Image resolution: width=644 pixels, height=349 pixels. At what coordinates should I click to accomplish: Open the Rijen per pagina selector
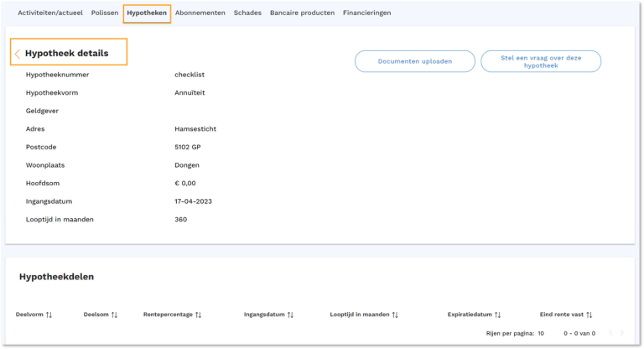tap(541, 333)
